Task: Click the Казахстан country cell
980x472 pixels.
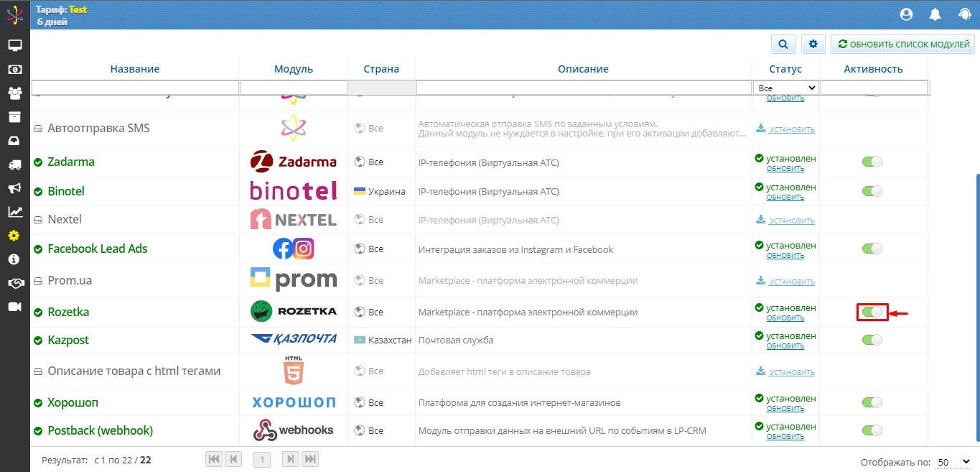Action: pos(383,340)
